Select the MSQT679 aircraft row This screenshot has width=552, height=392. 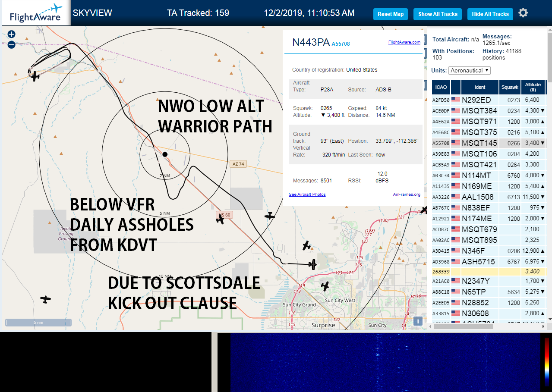point(489,229)
